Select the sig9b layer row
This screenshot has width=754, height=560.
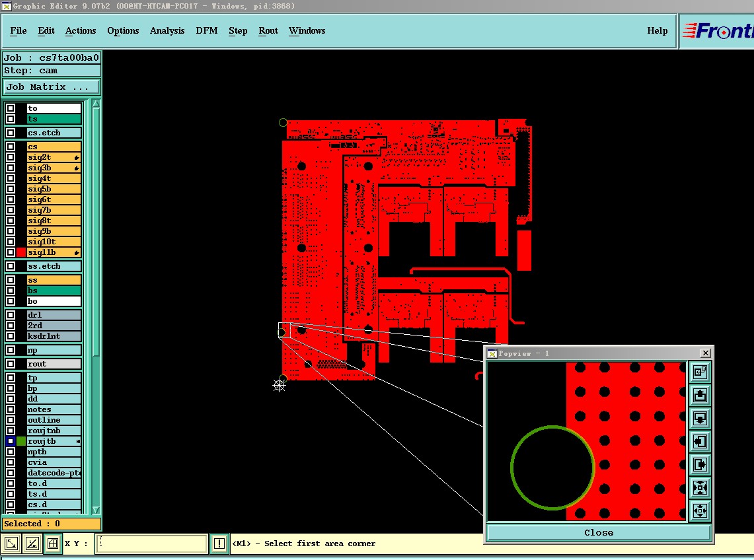point(54,231)
